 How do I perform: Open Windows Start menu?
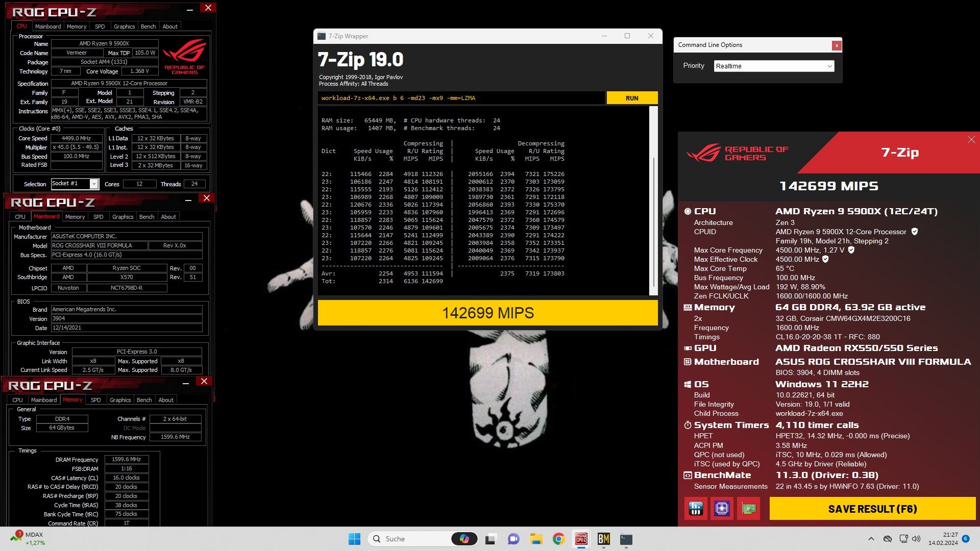[x=354, y=539]
